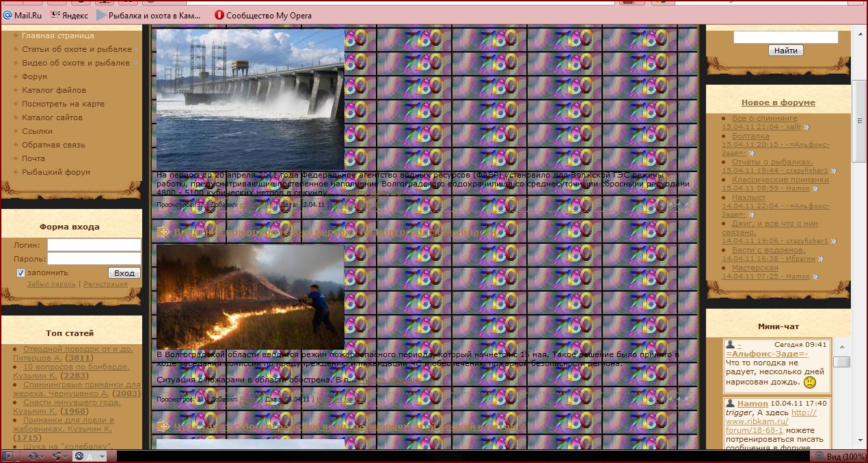
Task: Toggle the 'запомнить' checkbox
Action: tap(21, 273)
